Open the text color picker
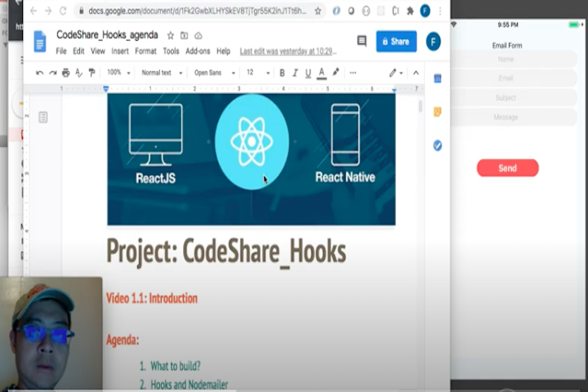 coord(322,73)
